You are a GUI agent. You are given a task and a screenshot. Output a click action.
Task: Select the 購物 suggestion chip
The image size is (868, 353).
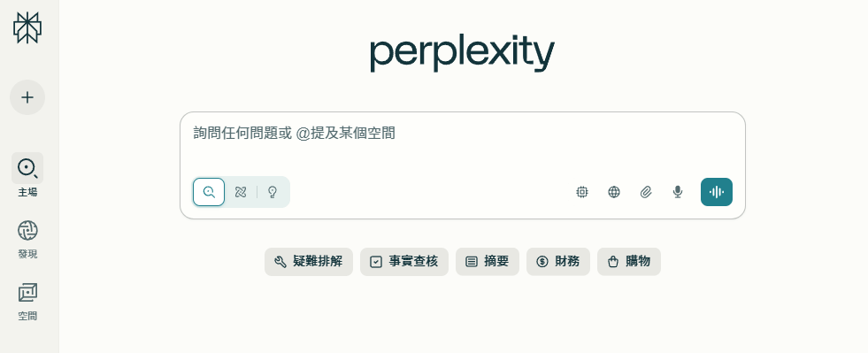[629, 262]
